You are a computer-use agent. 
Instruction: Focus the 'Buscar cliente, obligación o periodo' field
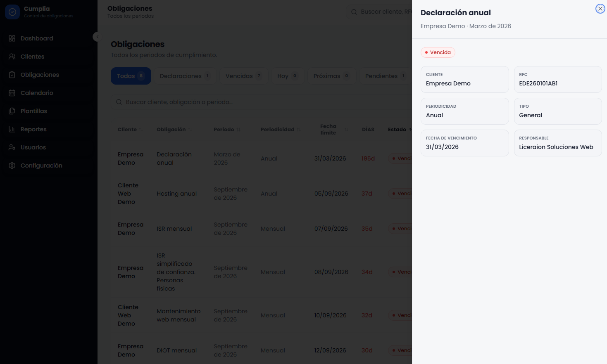click(x=261, y=102)
